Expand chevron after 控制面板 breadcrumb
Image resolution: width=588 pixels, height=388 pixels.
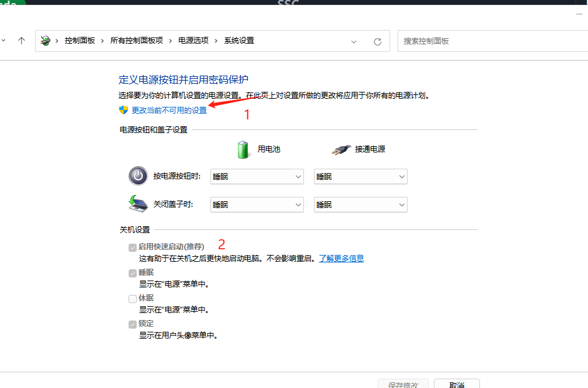coord(102,41)
